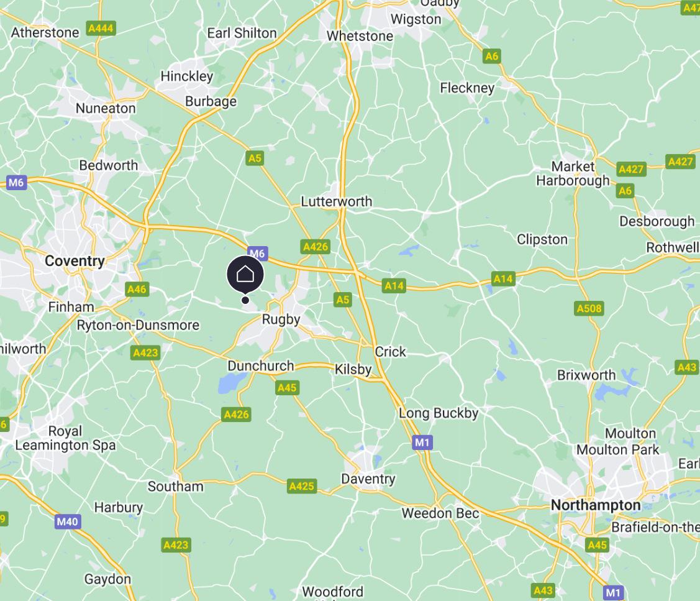Click the Rugby town label

pos(281,319)
